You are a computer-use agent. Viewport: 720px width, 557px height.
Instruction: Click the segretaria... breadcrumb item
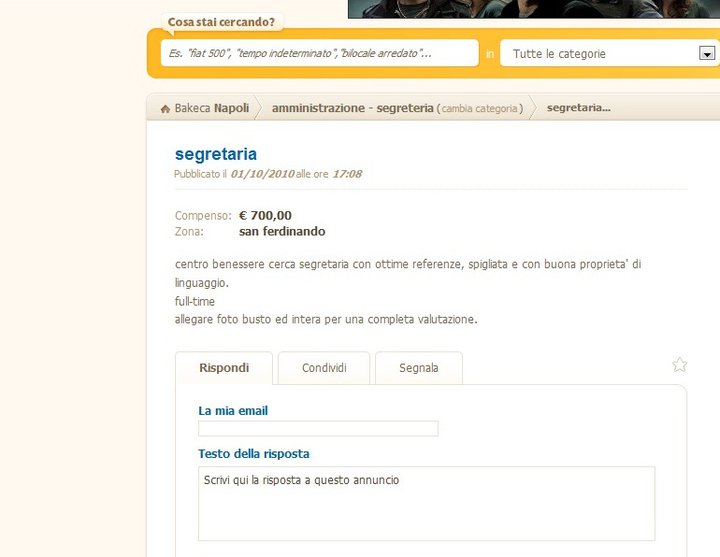pos(579,108)
